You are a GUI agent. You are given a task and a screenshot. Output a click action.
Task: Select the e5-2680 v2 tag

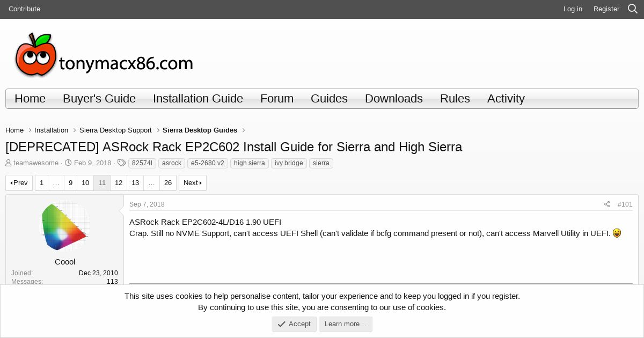[208, 163]
